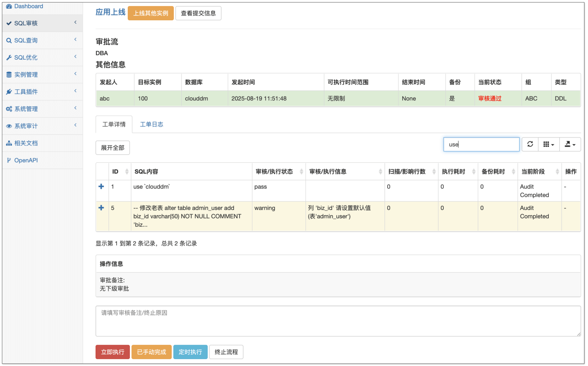Click the refresh icon beside search box

pyautogui.click(x=530, y=144)
